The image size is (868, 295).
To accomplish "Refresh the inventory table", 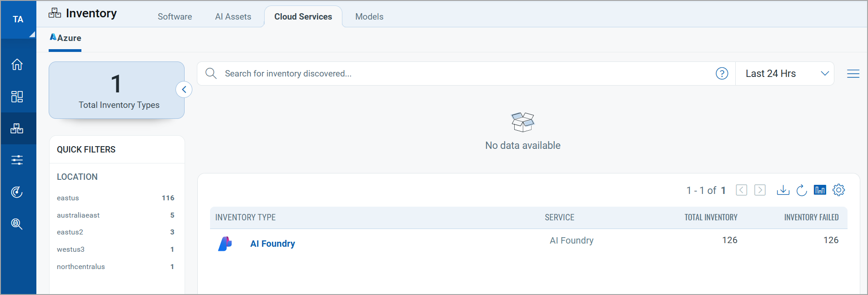I will [x=802, y=190].
